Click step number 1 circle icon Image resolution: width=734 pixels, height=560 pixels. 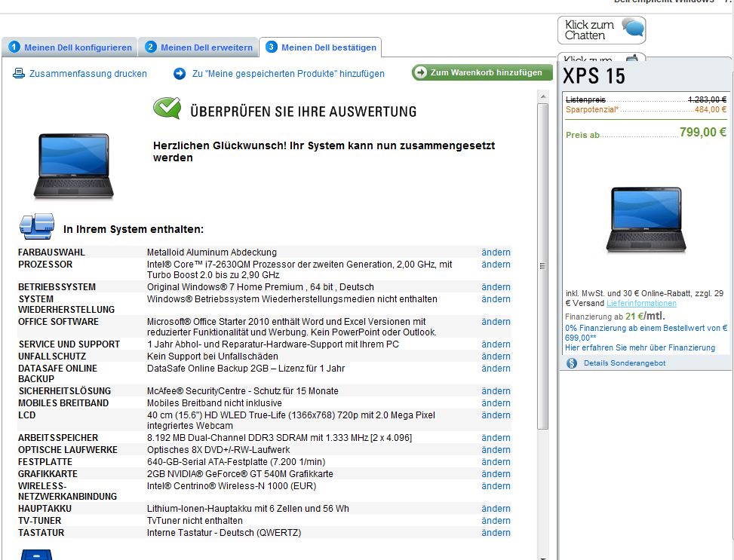[14, 47]
